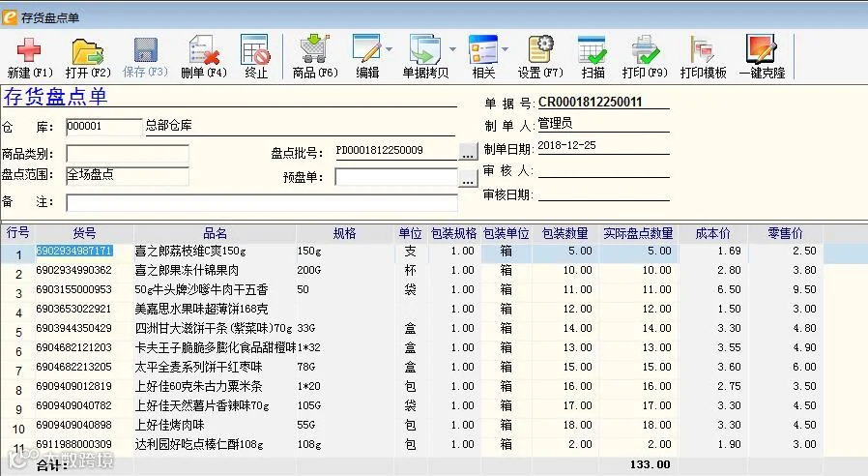Select code 6903944350429 in row 5
Viewport: 868px width, 476px height.
74,329
